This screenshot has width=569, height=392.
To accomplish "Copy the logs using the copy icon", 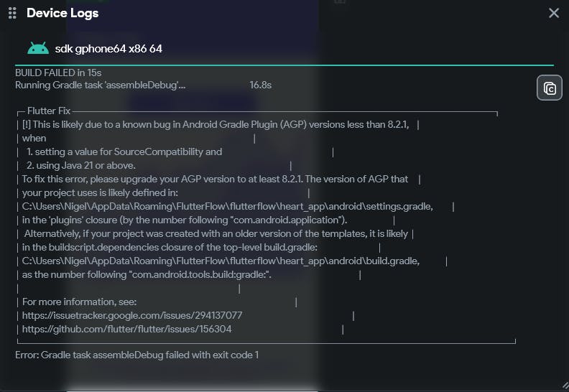I will click(x=550, y=88).
